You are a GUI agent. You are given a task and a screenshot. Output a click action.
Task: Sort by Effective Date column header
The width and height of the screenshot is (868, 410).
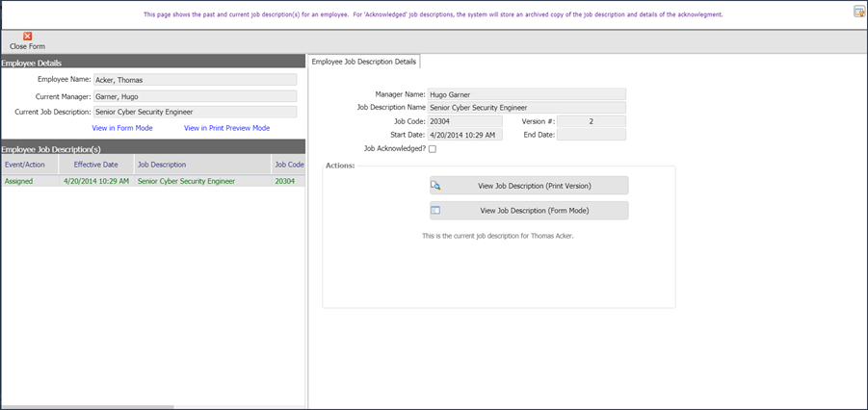click(95, 165)
